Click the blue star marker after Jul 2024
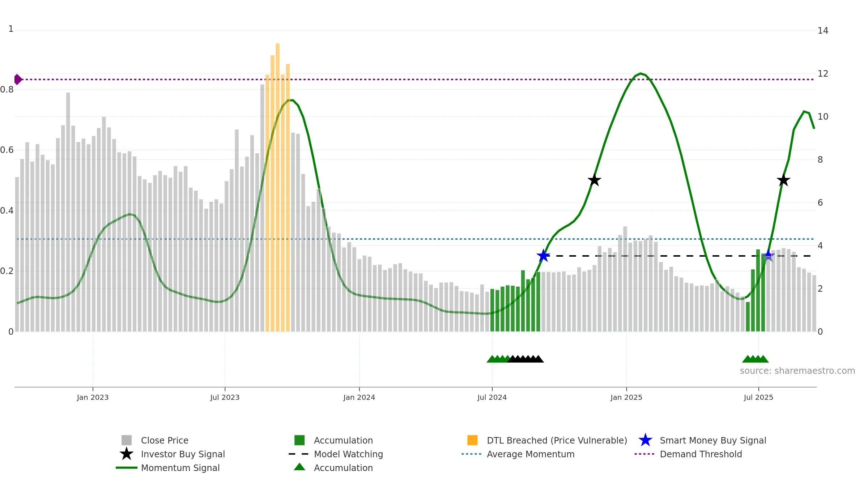This screenshot has height=488, width=868. 543,256
